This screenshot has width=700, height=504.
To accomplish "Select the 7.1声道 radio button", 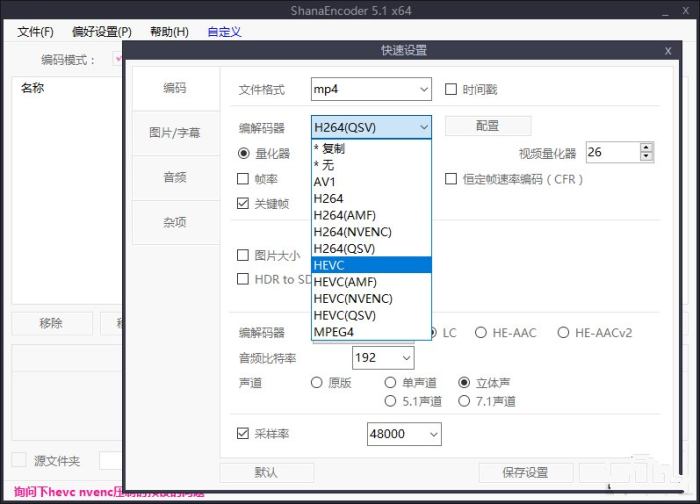I will click(464, 401).
